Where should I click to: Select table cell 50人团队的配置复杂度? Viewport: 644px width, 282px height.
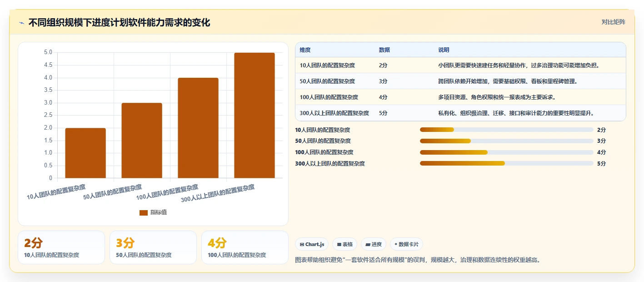[x=327, y=81]
